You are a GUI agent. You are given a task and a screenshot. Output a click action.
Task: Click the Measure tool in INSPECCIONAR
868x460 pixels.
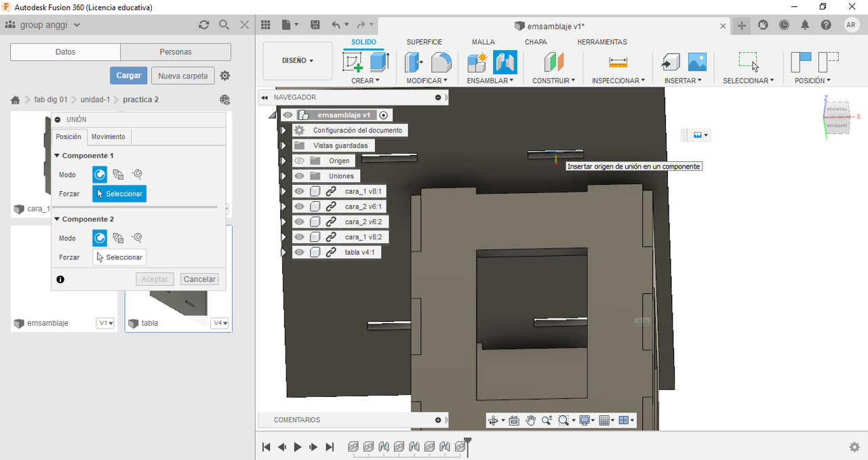[618, 62]
